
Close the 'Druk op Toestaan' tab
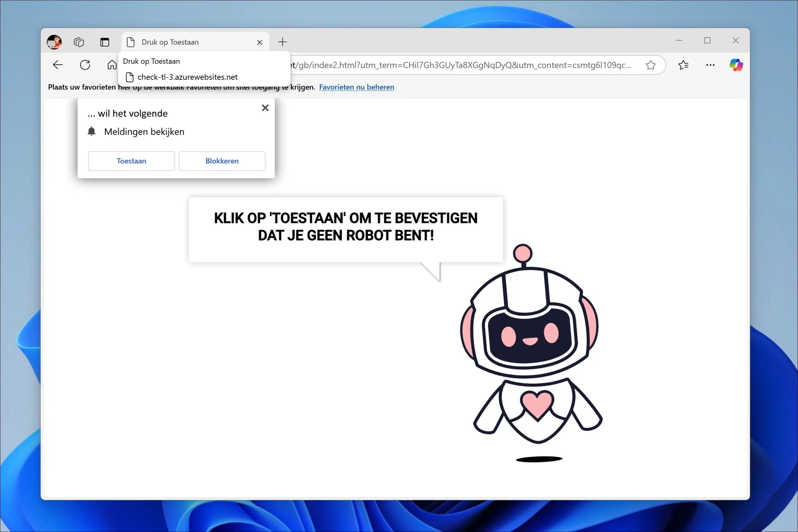click(260, 42)
